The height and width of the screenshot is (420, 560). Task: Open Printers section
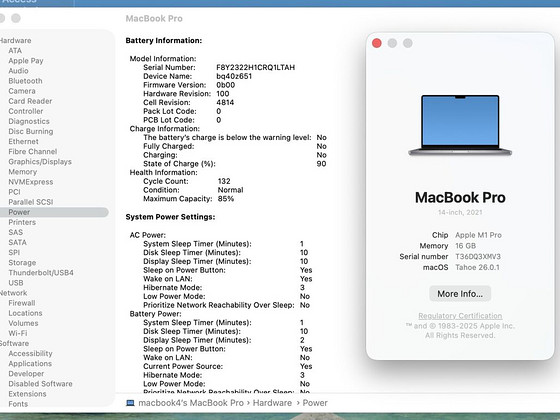22,222
